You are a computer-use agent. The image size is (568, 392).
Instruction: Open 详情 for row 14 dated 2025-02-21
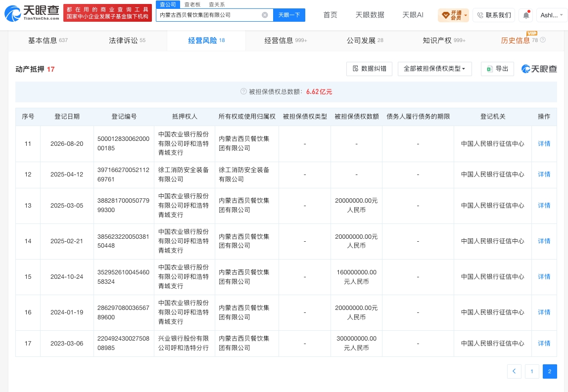(x=544, y=241)
